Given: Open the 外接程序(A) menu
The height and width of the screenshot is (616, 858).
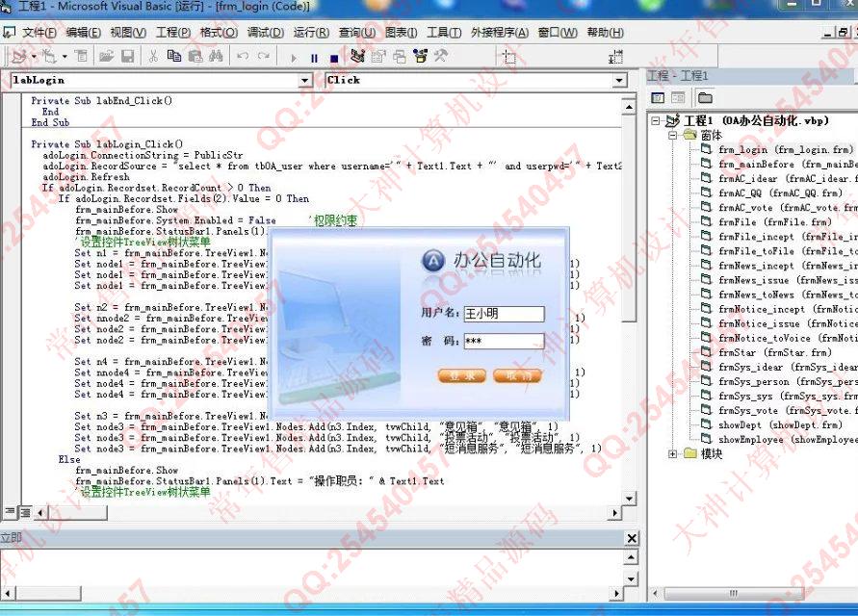Looking at the screenshot, I should (500, 33).
